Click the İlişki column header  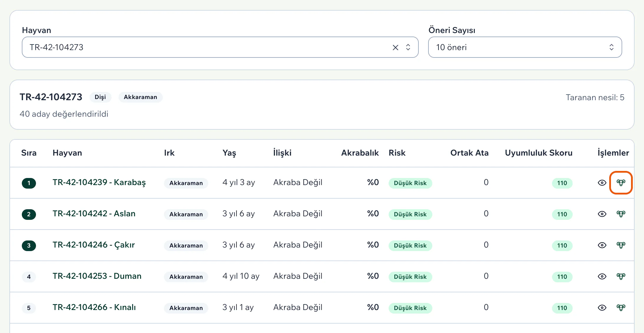coord(282,153)
